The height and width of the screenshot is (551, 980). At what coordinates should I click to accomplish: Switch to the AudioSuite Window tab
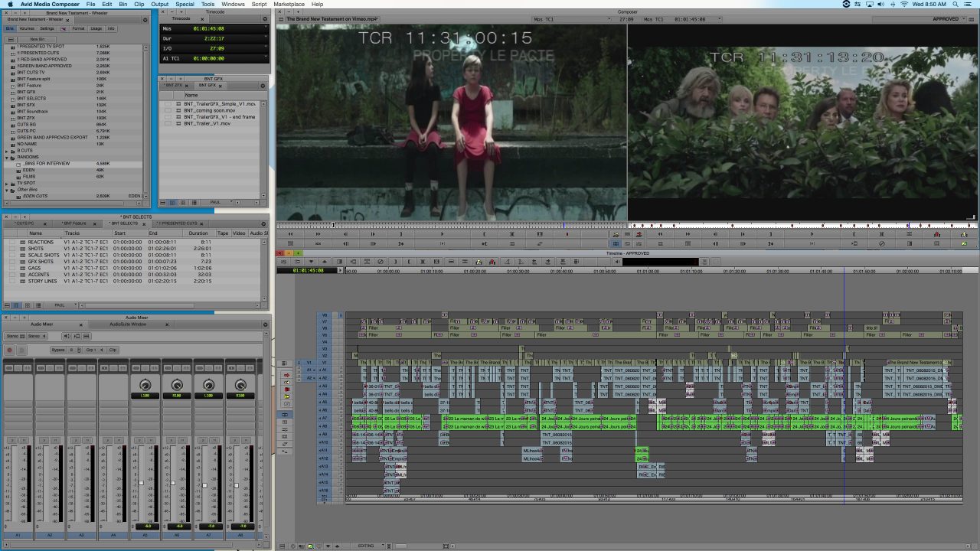tap(128, 324)
